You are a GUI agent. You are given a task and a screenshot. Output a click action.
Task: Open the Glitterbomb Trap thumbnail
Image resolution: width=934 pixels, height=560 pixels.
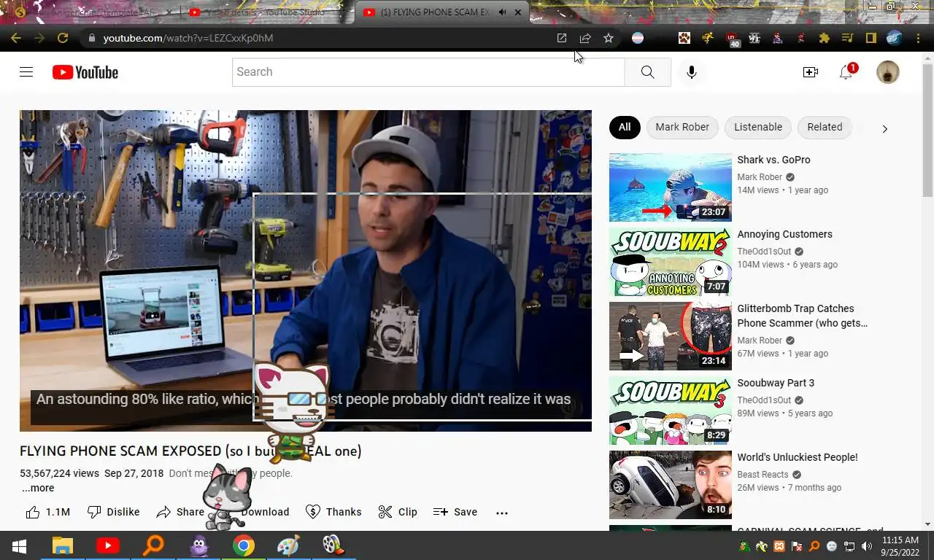[670, 336]
